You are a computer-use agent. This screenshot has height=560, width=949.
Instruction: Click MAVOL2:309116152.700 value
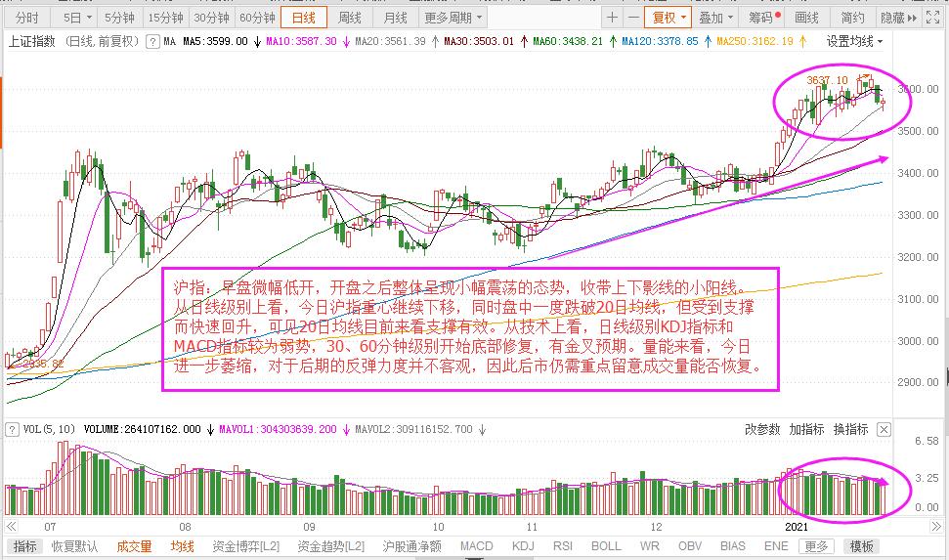pos(414,429)
